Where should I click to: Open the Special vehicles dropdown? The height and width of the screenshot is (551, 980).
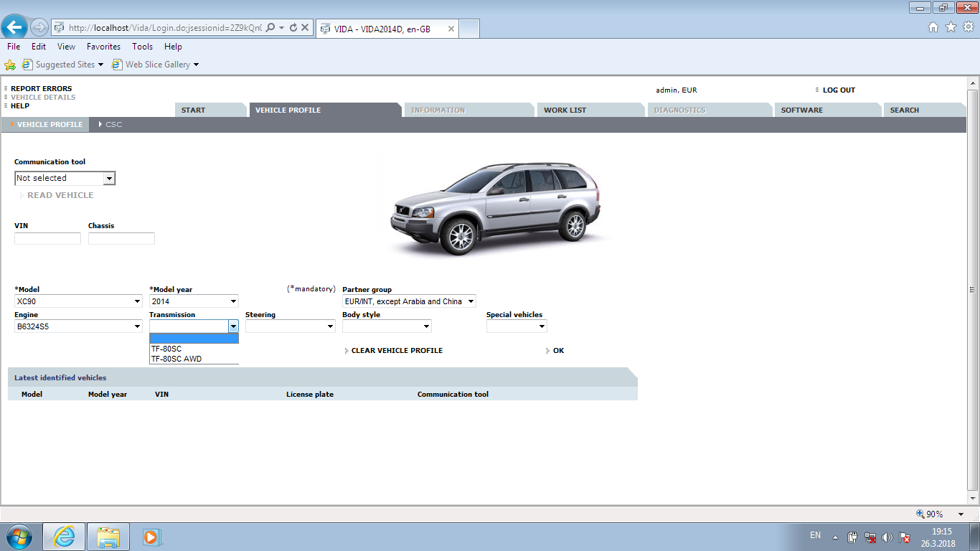(517, 326)
